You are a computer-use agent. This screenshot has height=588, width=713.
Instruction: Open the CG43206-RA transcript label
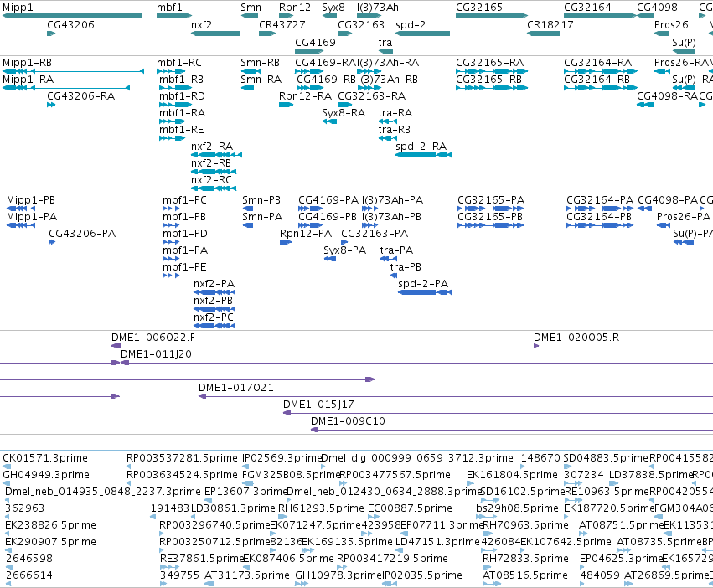(x=81, y=96)
